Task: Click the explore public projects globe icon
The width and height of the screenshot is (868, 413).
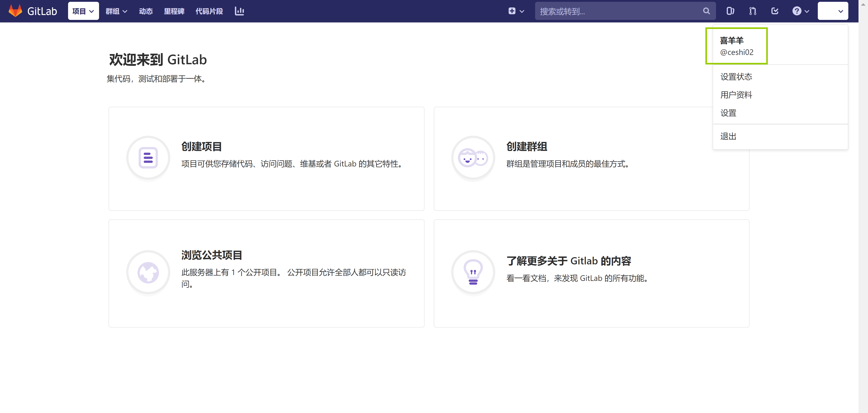Action: point(148,272)
